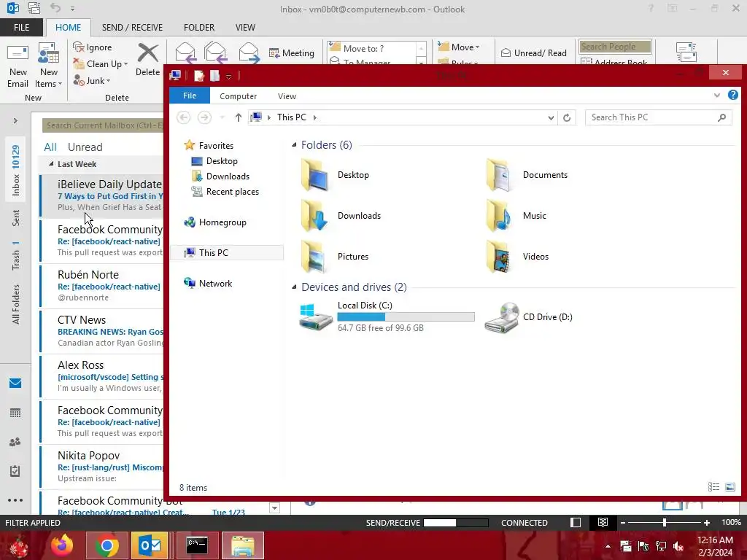Viewport: 747px width, 560px height.
Task: Expand the Outlook folder pane chevron
Action: point(15,120)
